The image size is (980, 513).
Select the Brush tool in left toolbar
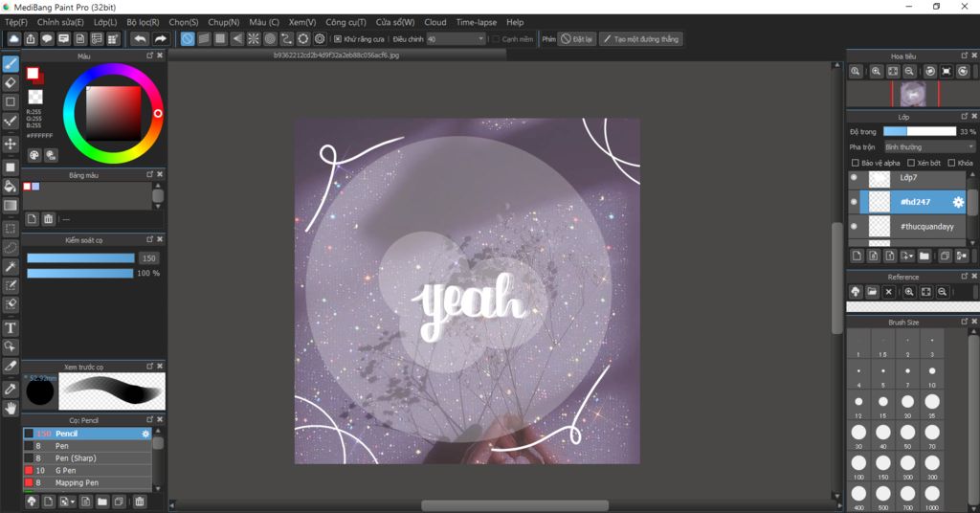pos(11,64)
